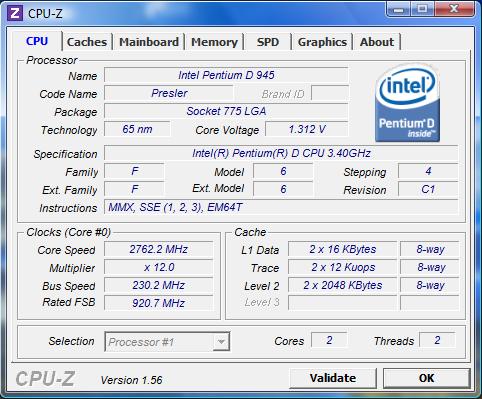Click the Multiplier value 'x 12.0'
482x399 pixels.
tap(158, 267)
